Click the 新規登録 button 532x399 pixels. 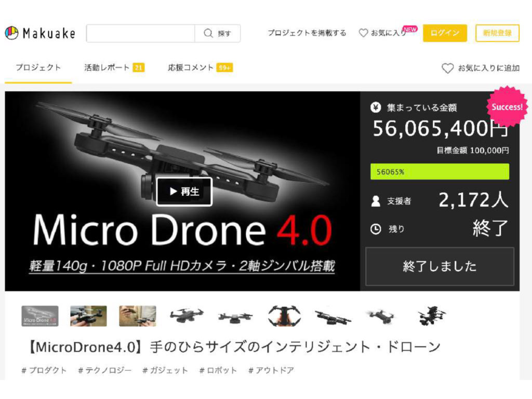point(497,33)
